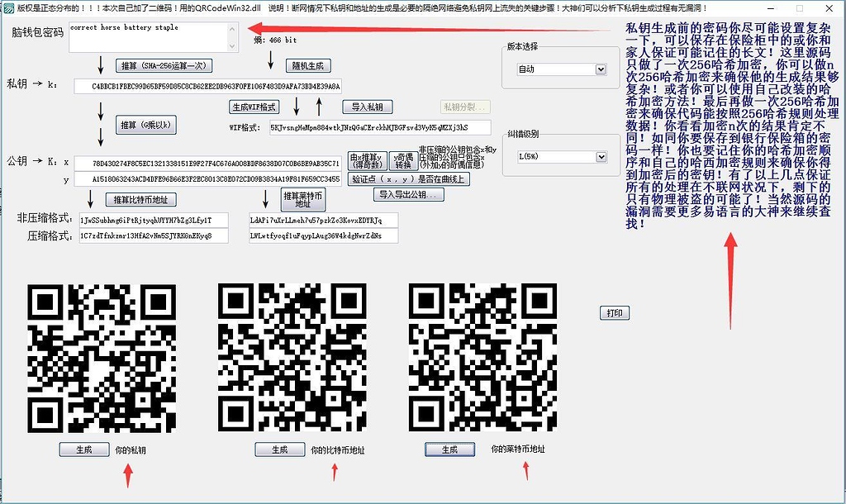Image resolution: width=846 pixels, height=504 pixels.
Task: Click the uncompressed Bitcoin address field 1JwSSubhmg
Action: tap(154, 220)
